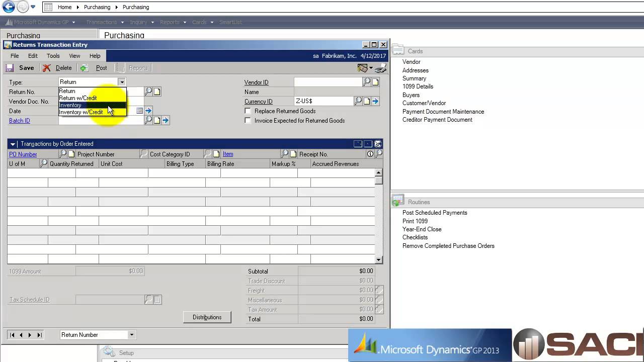The height and width of the screenshot is (362, 644).
Task: Click the Receipt No. info icon
Action: (370, 154)
